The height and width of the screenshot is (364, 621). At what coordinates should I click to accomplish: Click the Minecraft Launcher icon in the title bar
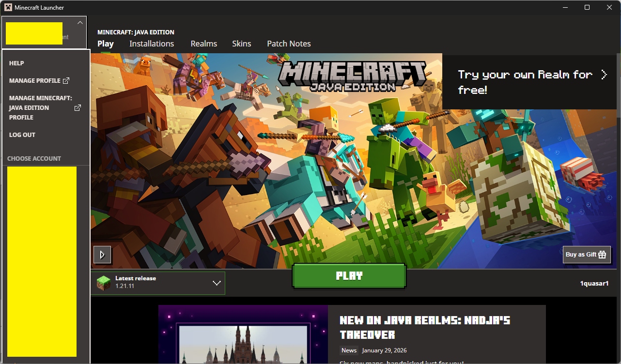[x=8, y=7]
